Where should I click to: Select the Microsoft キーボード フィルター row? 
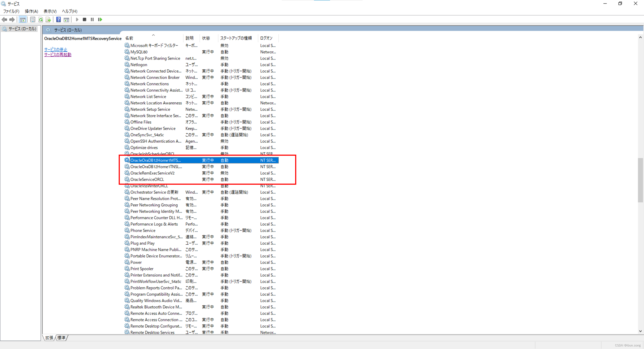(x=201, y=46)
